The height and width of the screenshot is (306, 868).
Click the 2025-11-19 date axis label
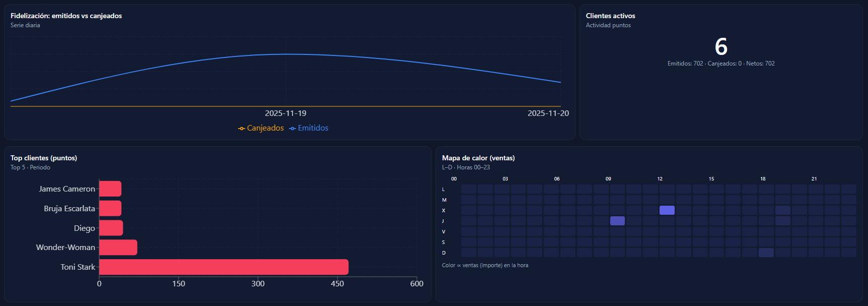coord(285,113)
